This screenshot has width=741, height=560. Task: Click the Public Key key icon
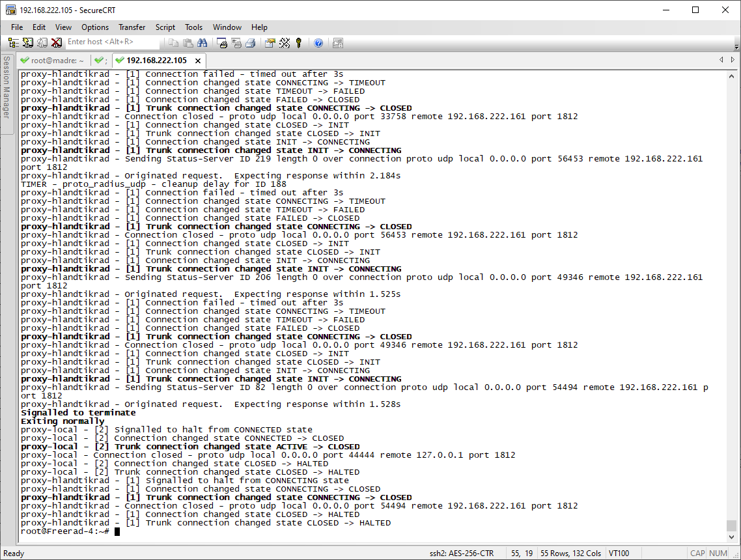click(299, 43)
